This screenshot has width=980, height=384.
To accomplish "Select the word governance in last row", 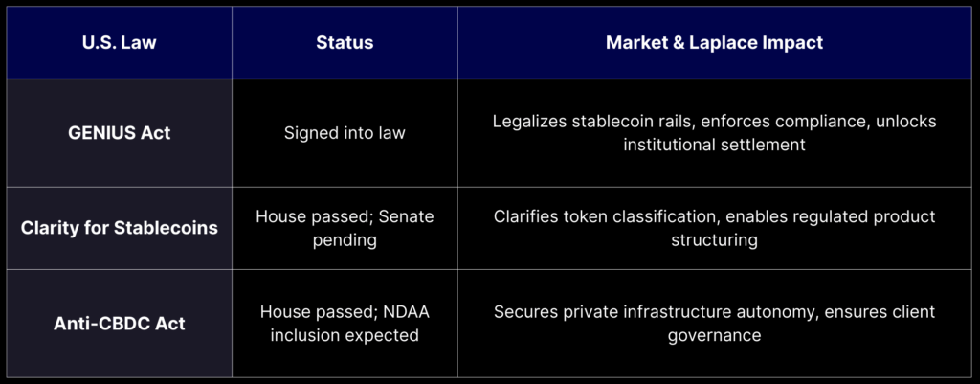I will pos(714,336).
